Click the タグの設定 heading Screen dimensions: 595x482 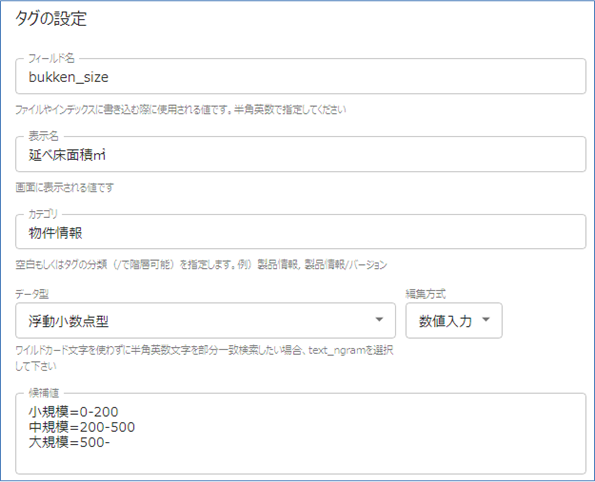coord(51,19)
